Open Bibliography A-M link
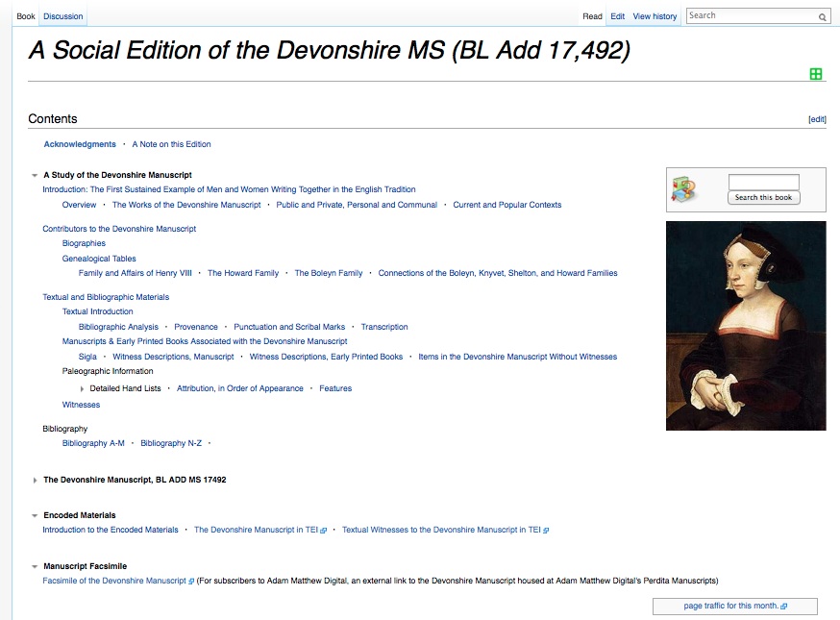840x620 pixels. click(x=93, y=444)
